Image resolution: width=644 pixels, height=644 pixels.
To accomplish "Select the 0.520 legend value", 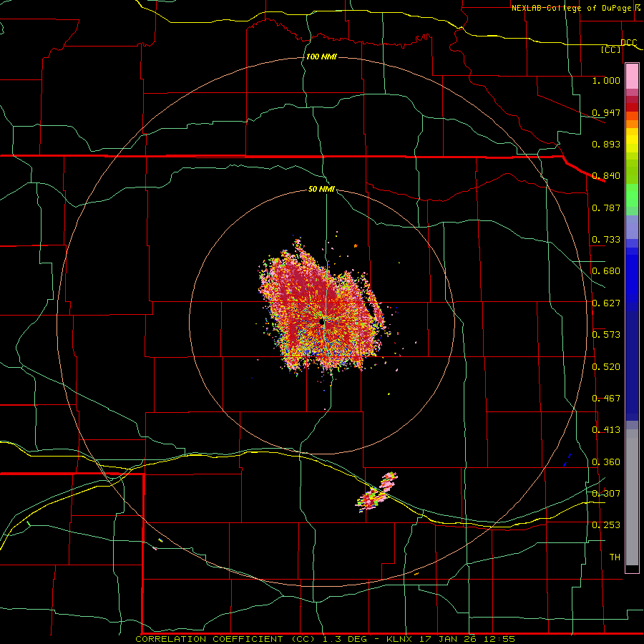I will pyautogui.click(x=606, y=367).
